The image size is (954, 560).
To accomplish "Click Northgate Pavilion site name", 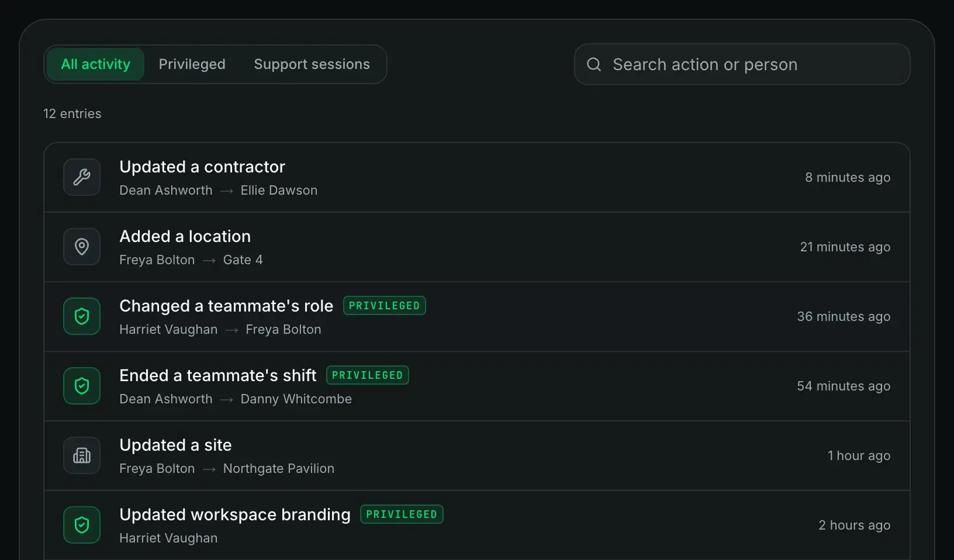I will [x=279, y=469].
